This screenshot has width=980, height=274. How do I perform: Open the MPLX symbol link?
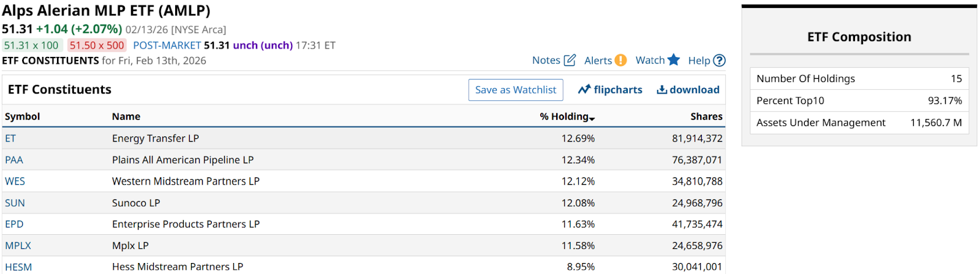pyautogui.click(x=18, y=245)
